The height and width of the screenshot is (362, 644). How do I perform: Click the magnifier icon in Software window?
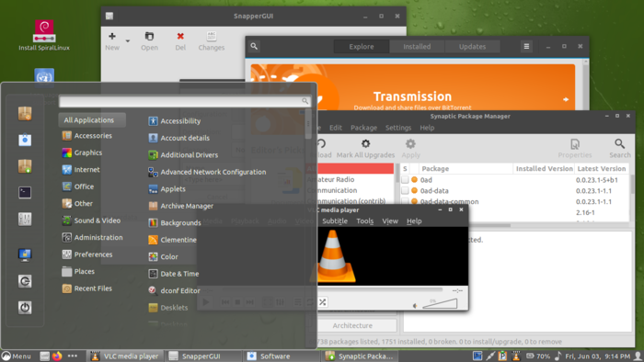click(x=254, y=46)
